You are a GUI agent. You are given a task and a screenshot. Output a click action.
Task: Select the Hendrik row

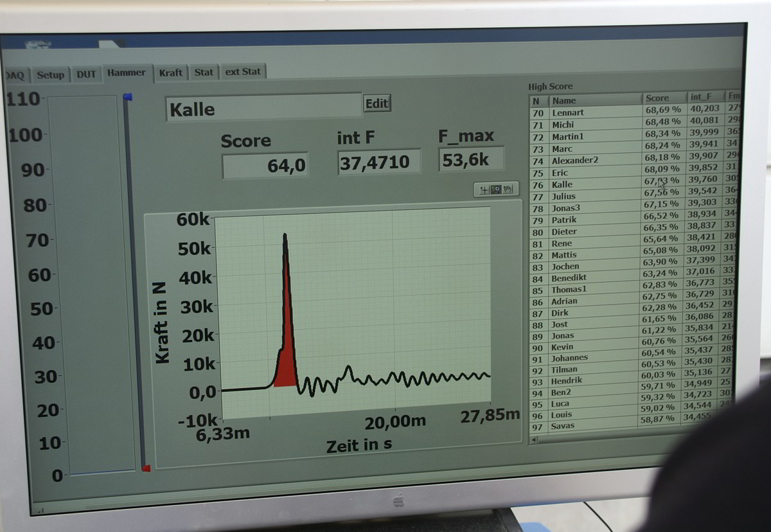coord(566,381)
